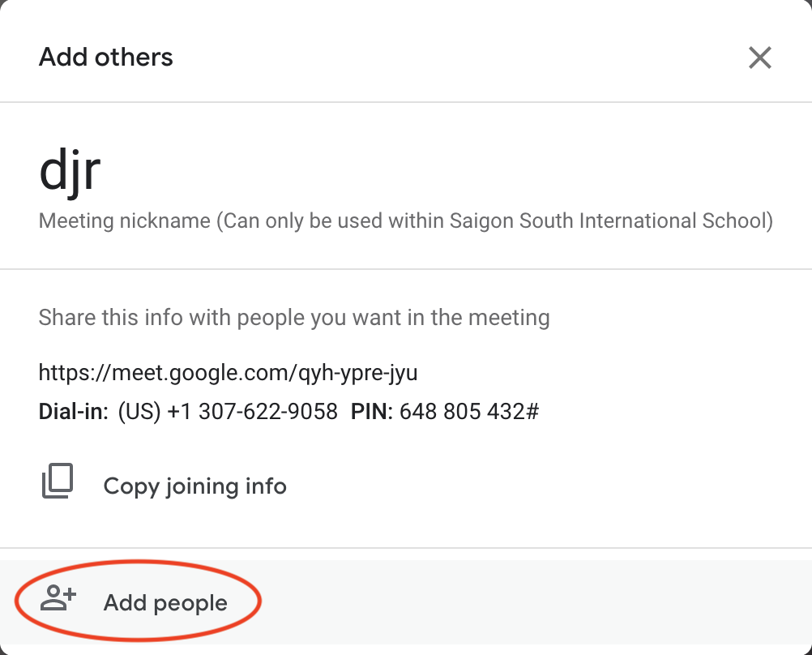Close the Add others dialog

759,58
